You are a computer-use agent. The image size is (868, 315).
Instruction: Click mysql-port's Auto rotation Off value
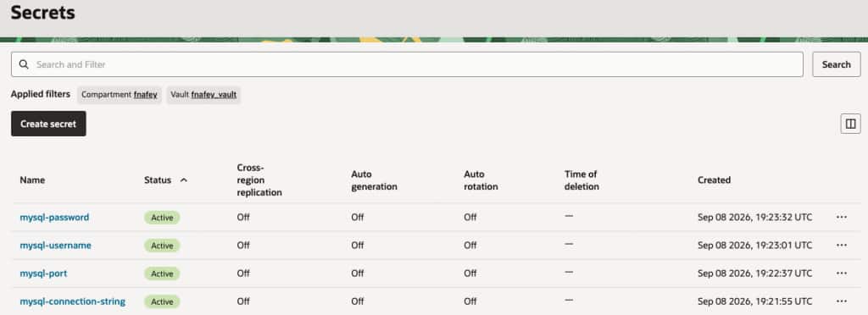470,274
